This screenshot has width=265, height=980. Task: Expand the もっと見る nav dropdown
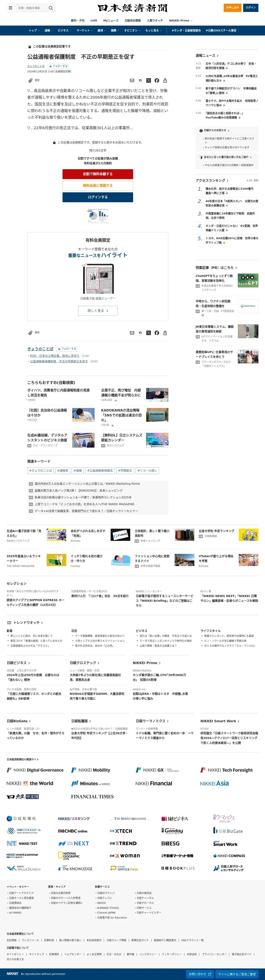click(153, 30)
